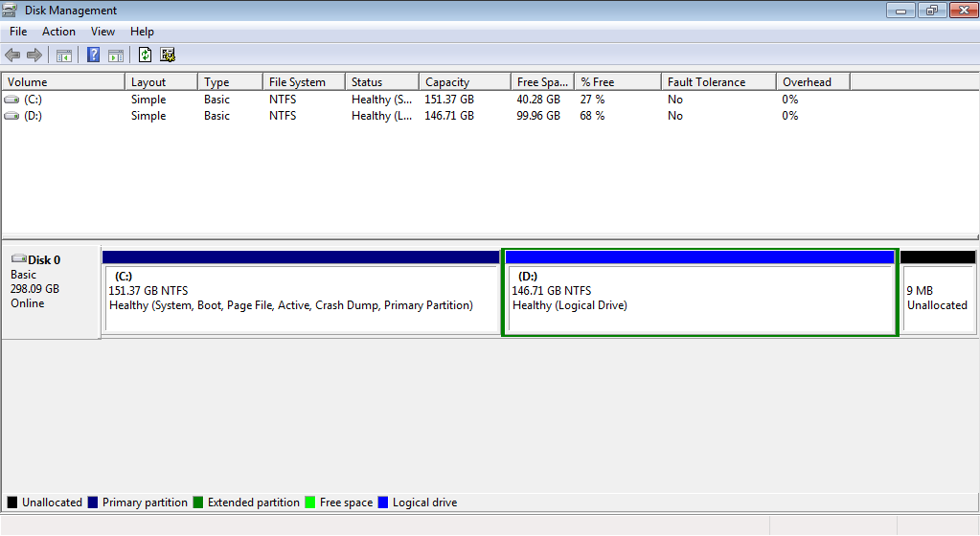Viewport: 980px width, 536px height.
Task: Click the Back arrow toolbar icon
Action: coord(12,56)
